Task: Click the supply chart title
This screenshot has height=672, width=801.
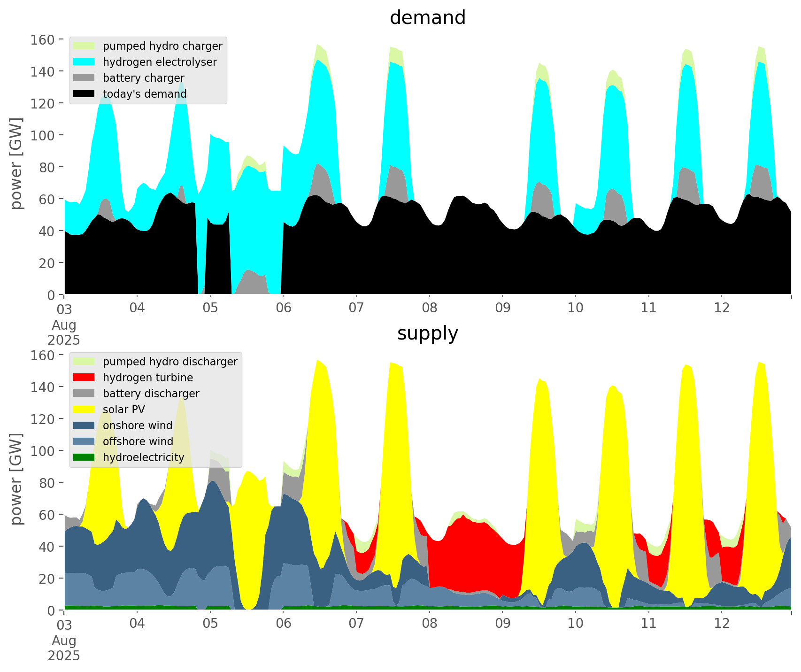Action: click(x=427, y=333)
